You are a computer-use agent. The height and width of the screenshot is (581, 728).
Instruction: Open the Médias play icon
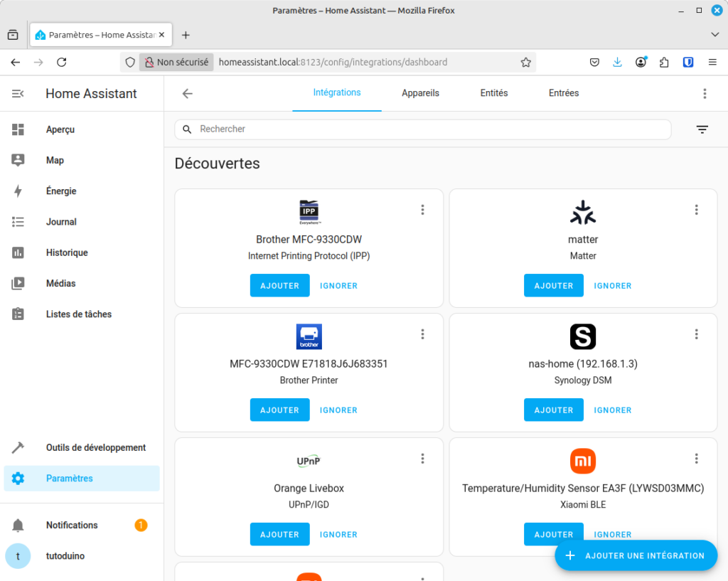coord(18,283)
